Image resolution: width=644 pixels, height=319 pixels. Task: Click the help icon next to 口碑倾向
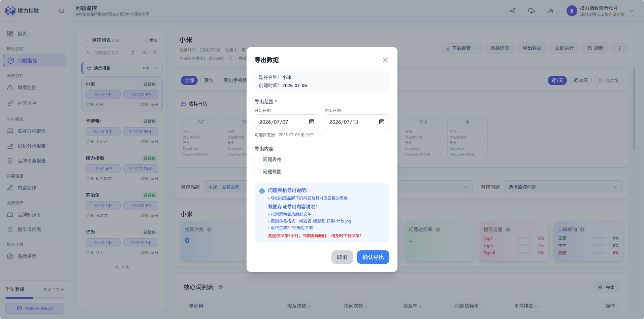pyautogui.click(x=582, y=229)
